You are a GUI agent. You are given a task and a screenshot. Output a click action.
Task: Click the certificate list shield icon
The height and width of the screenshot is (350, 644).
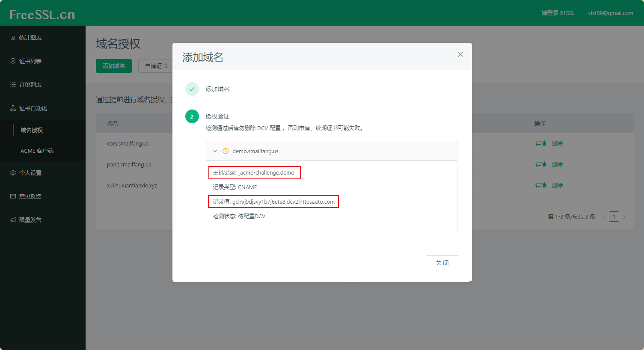click(x=13, y=61)
